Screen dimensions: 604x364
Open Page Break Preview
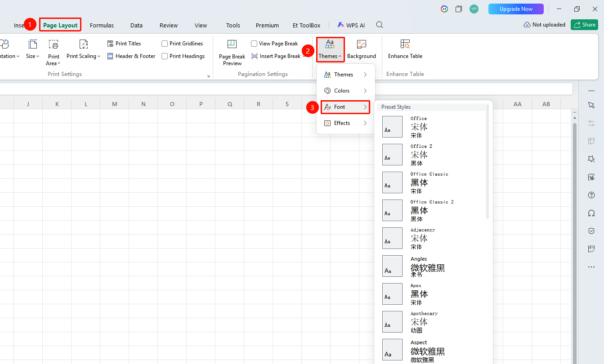(232, 52)
